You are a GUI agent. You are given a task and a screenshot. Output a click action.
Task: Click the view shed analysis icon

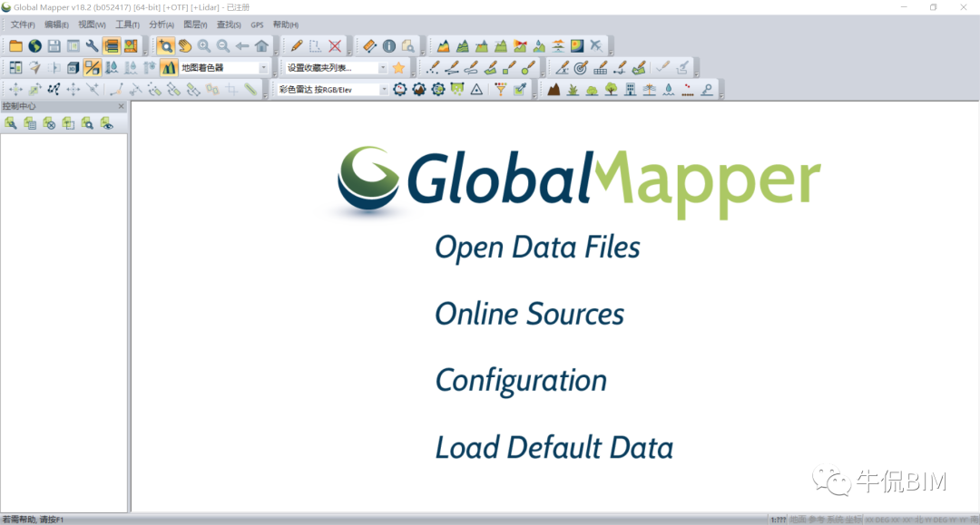click(x=520, y=46)
